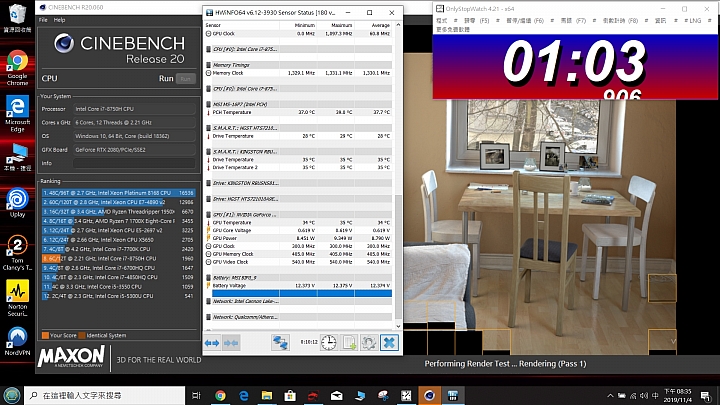Collapse the S.M.A.R.T. KINGSTON group
This screenshot has width=720, height=405.
(x=208, y=152)
